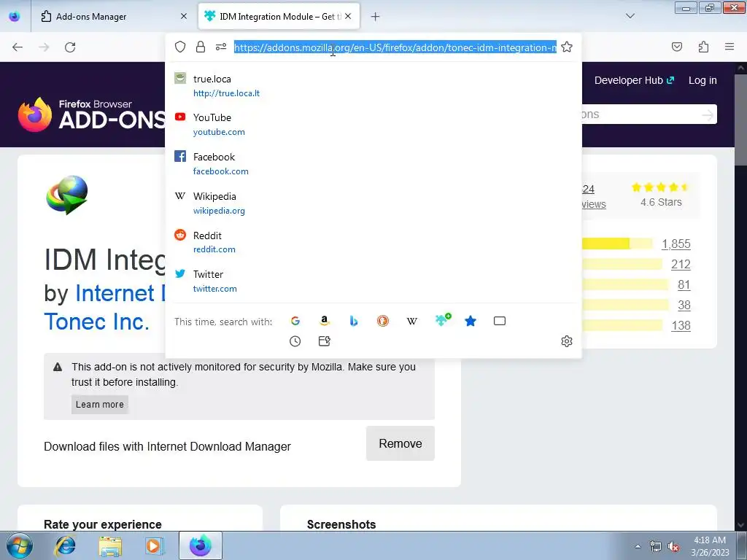Submit add-on search arrow
Screen dimensions: 747x560
coord(708,114)
